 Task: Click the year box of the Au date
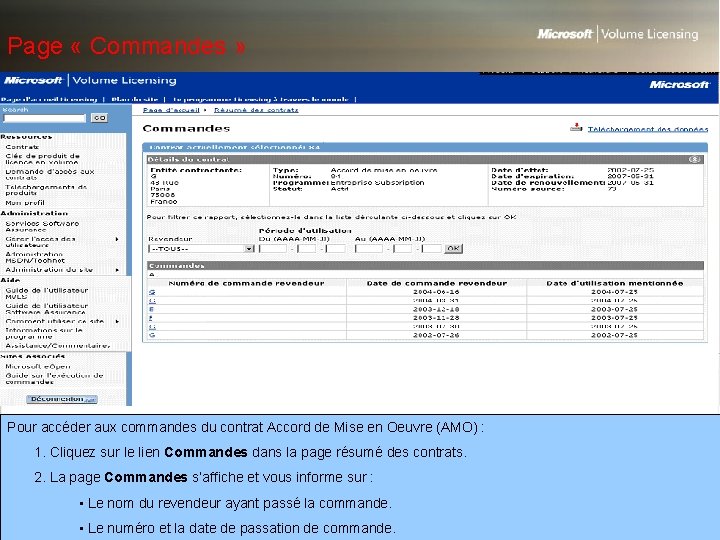coord(369,248)
